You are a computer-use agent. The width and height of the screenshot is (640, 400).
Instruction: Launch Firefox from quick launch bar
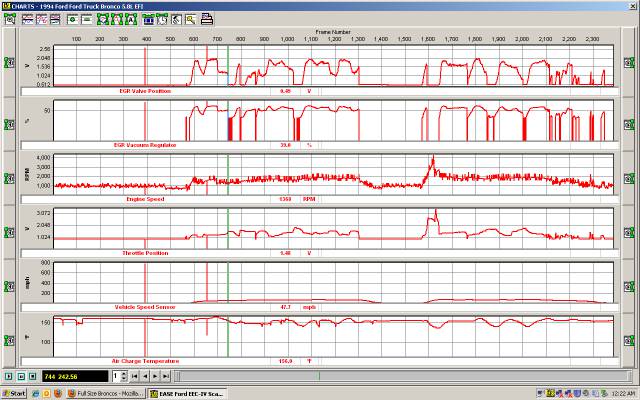pos(58,393)
